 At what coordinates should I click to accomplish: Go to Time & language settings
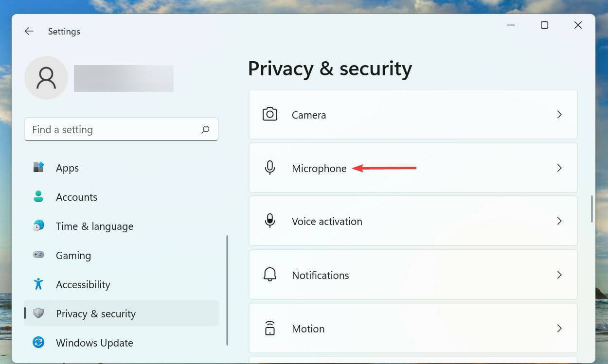click(x=94, y=226)
